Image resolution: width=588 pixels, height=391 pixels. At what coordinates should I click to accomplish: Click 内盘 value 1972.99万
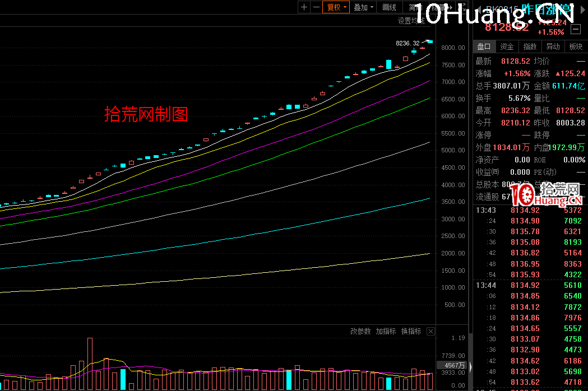(x=567, y=147)
